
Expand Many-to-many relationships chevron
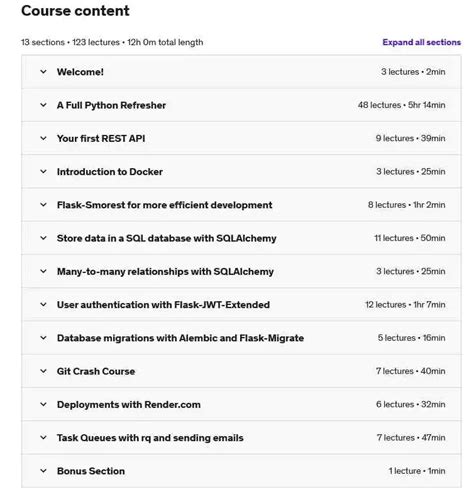click(x=43, y=271)
